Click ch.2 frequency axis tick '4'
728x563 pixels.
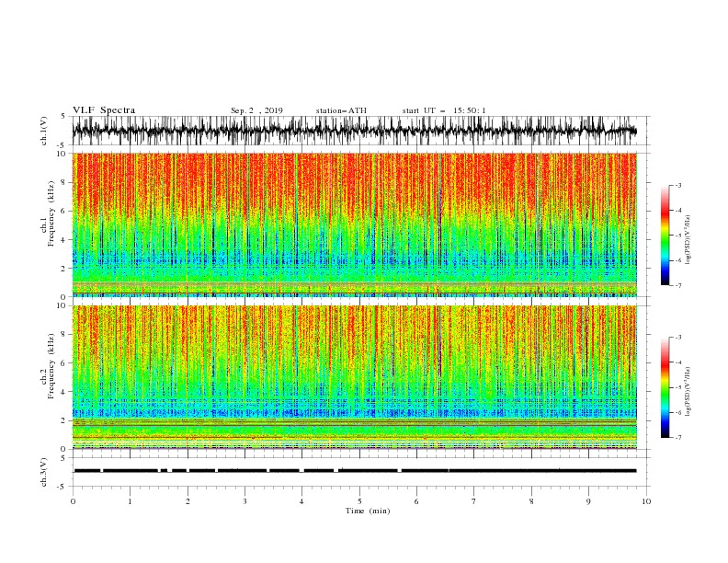64,392
